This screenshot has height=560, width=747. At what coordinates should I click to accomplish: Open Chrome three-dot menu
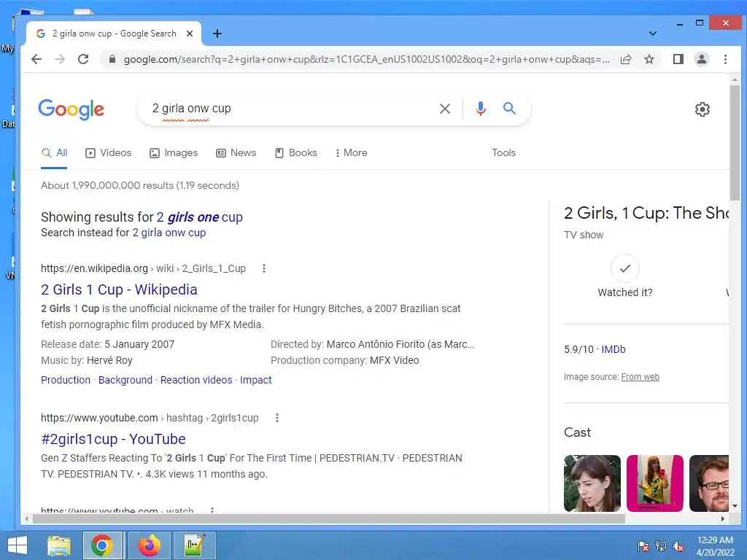[725, 59]
